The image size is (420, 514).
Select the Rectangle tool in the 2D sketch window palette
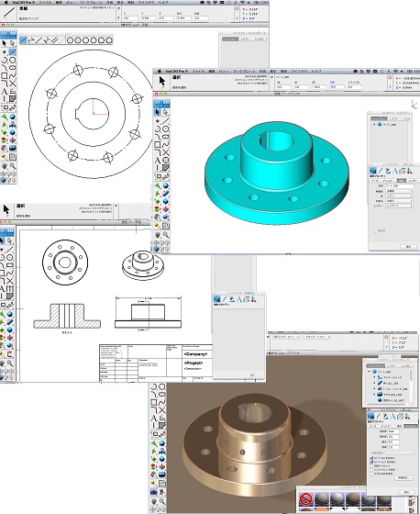point(5,76)
